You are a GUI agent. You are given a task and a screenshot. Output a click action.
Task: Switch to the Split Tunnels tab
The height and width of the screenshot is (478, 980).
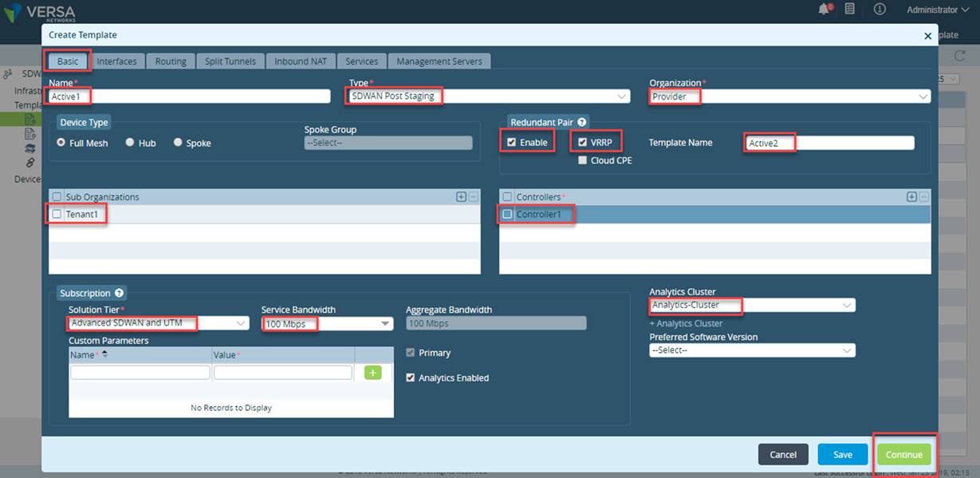tap(230, 61)
